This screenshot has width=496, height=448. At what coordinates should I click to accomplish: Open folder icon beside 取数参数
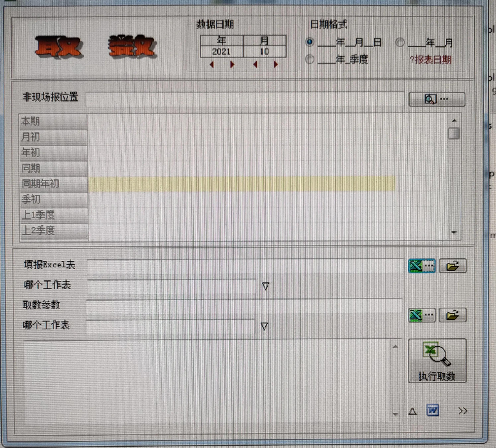pos(452,315)
